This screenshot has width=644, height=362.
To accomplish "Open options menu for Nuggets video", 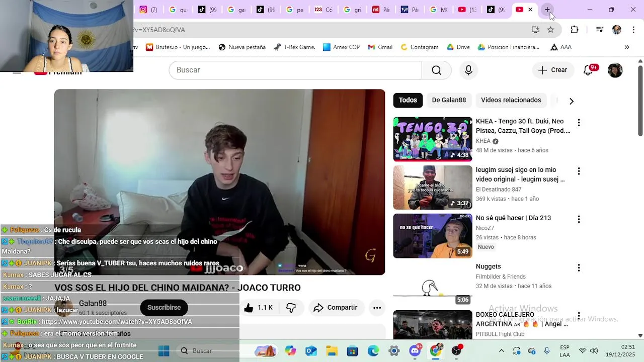I will (x=579, y=267).
